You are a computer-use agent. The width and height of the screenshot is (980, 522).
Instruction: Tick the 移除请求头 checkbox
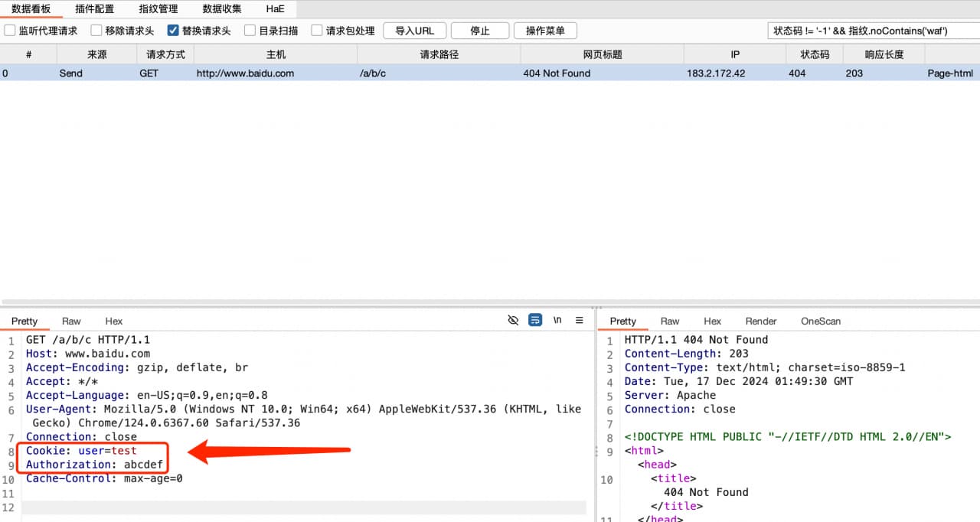pos(96,31)
